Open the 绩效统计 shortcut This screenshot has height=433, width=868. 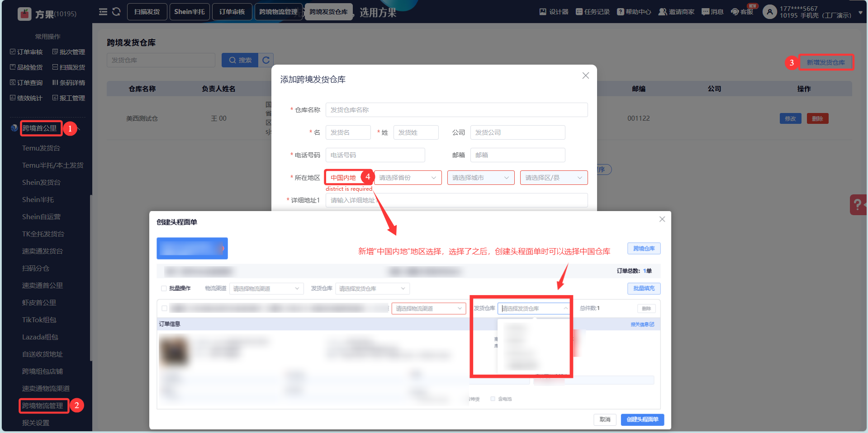coord(26,98)
